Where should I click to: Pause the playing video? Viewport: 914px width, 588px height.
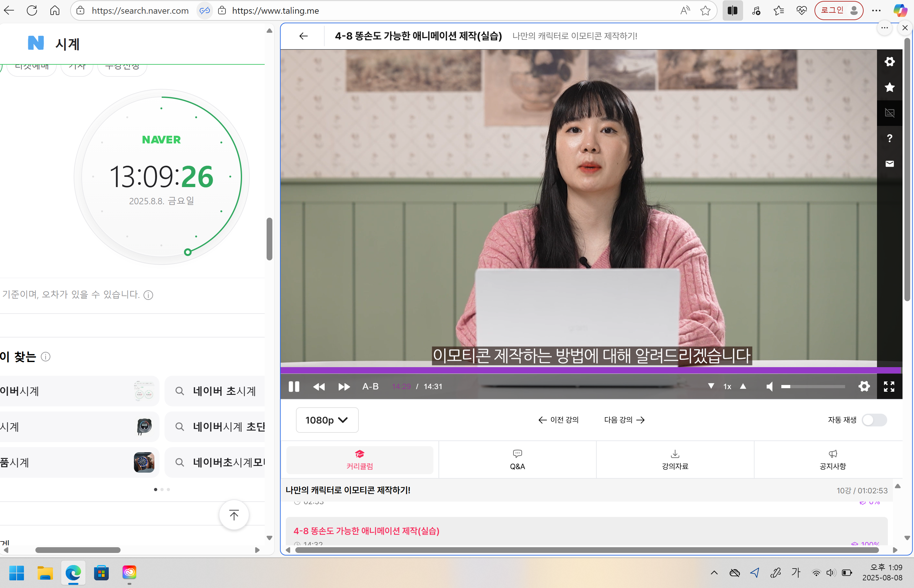[294, 386]
